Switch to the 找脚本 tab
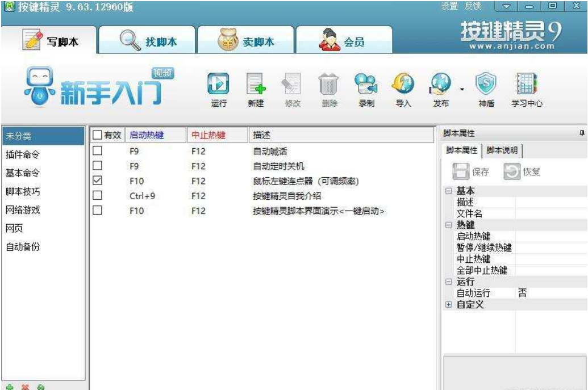This screenshot has height=390, width=588. coord(147,40)
